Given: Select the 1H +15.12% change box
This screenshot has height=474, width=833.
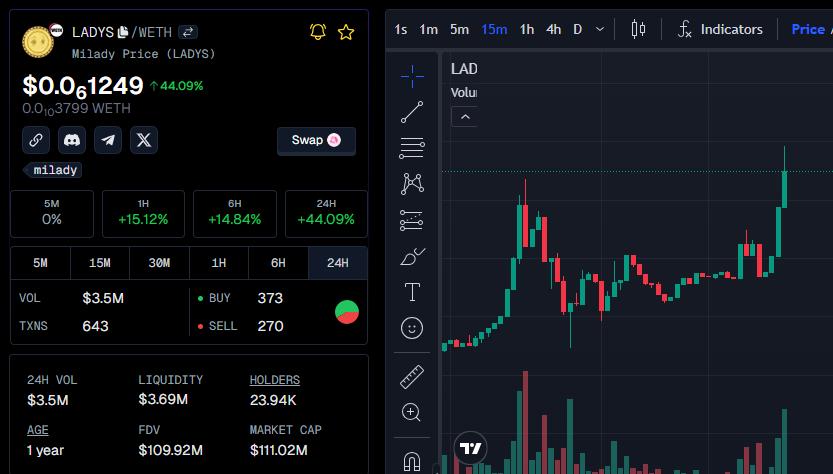Looking at the screenshot, I should (143, 214).
